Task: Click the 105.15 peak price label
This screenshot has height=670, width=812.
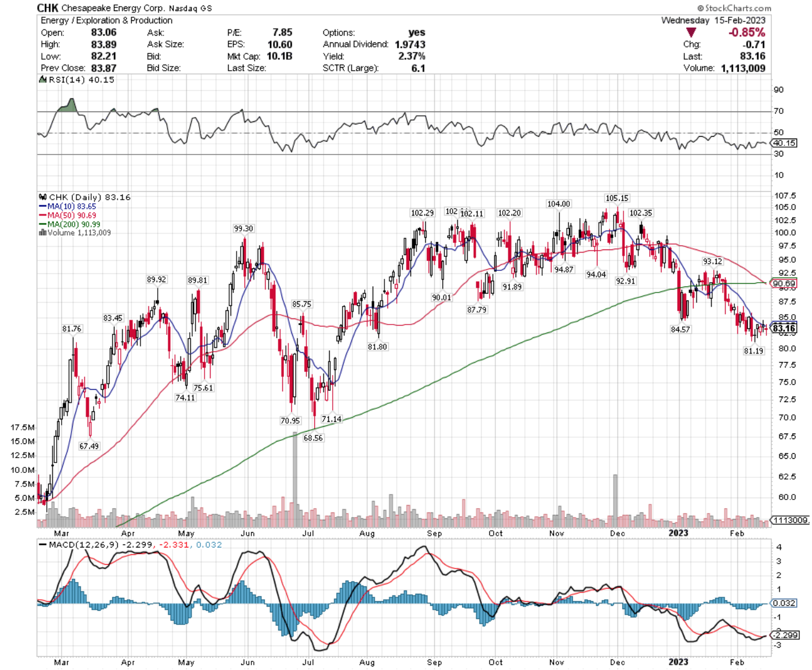Action: coord(617,198)
